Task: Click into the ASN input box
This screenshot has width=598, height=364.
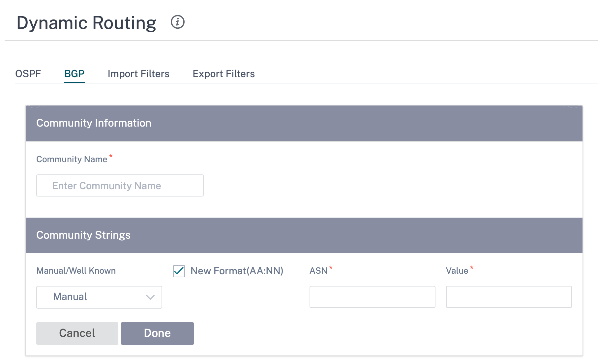Action: click(x=373, y=297)
